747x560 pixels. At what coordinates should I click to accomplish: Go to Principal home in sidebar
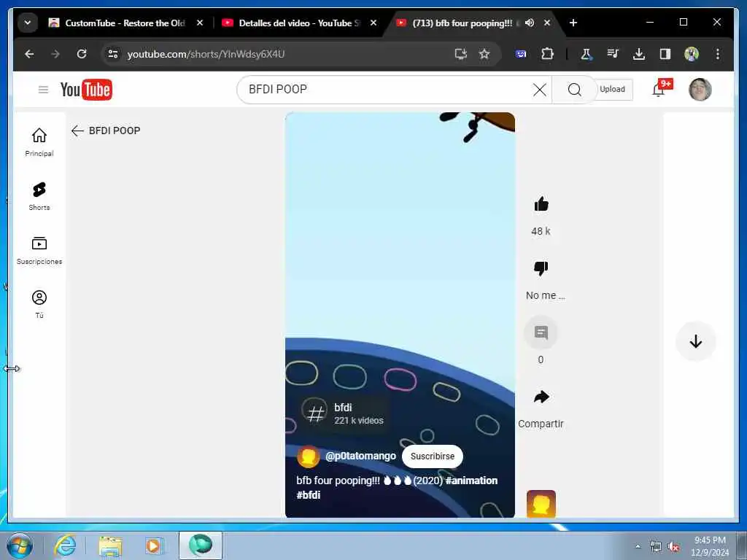pos(39,142)
